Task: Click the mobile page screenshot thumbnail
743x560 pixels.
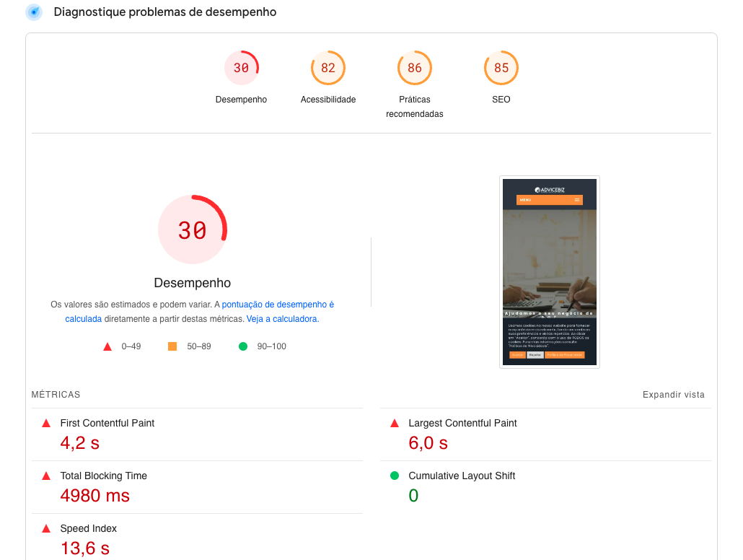Action: [x=550, y=272]
